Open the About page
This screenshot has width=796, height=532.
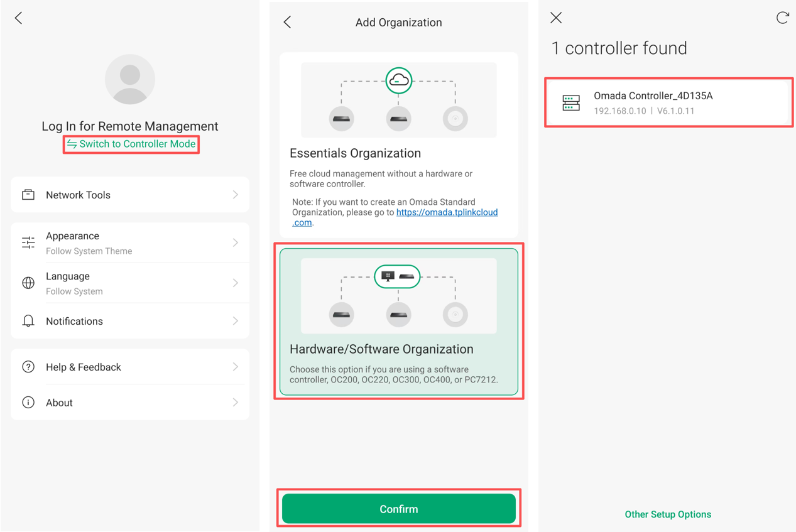point(130,403)
